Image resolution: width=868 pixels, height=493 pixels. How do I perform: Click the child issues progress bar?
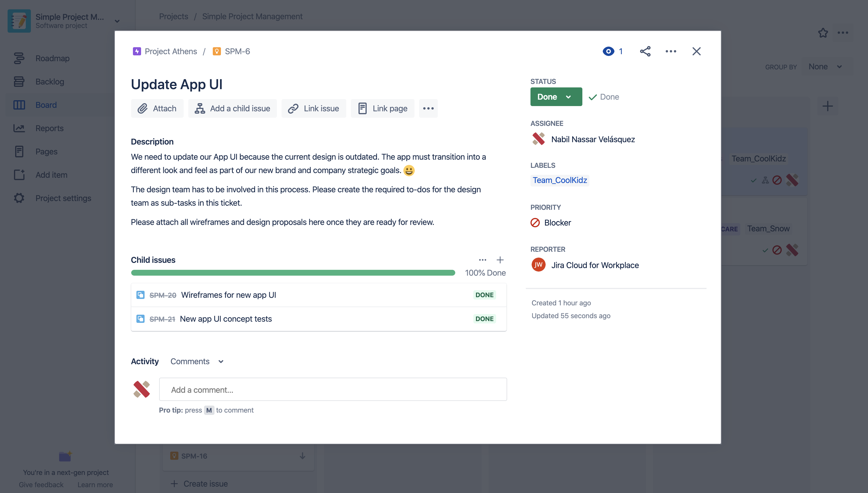293,272
